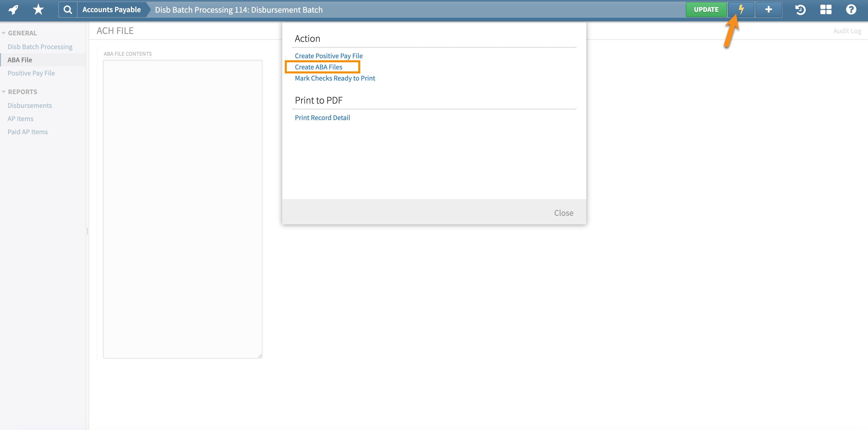This screenshot has width=868, height=430.
Task: Click the plus add-new button
Action: click(769, 9)
